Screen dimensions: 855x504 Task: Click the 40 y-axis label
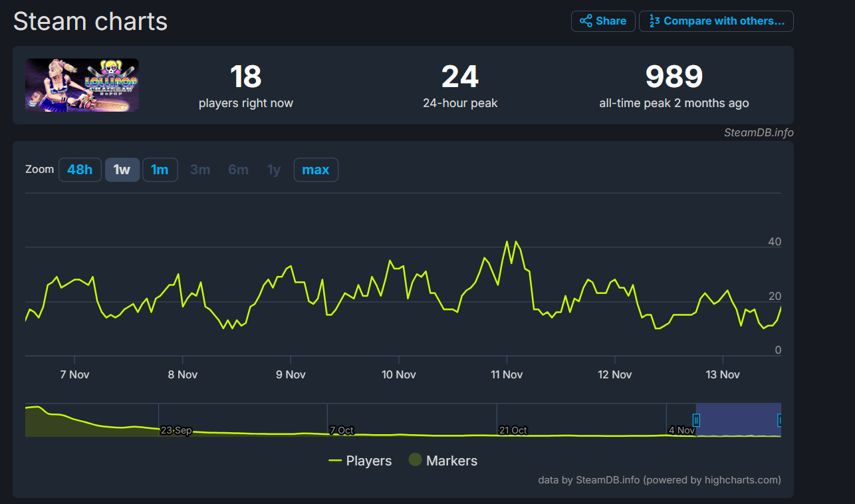tap(775, 242)
